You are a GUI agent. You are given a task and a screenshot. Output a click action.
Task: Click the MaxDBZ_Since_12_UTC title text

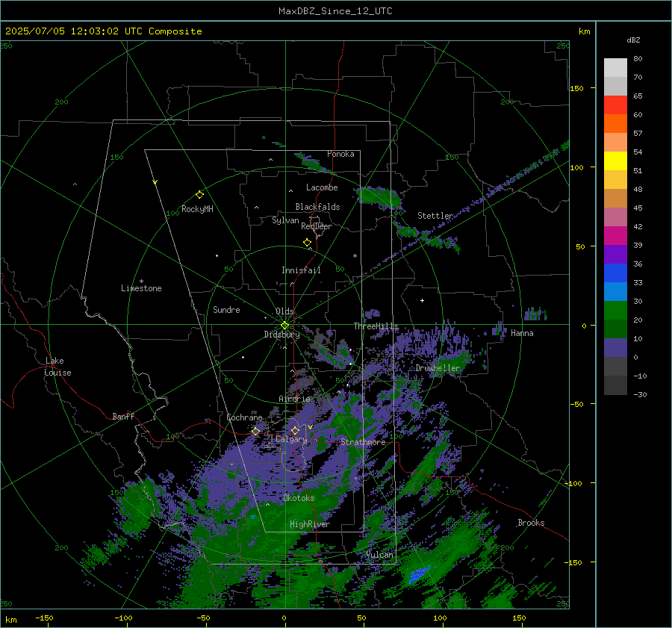click(x=335, y=11)
